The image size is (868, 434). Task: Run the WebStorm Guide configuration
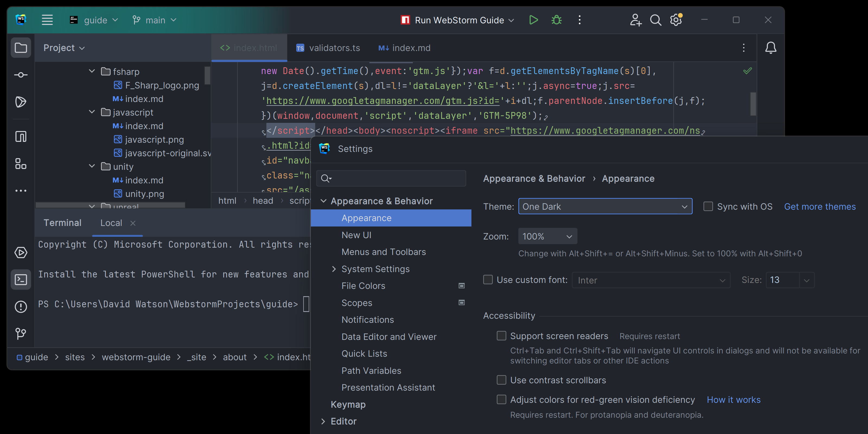click(533, 20)
